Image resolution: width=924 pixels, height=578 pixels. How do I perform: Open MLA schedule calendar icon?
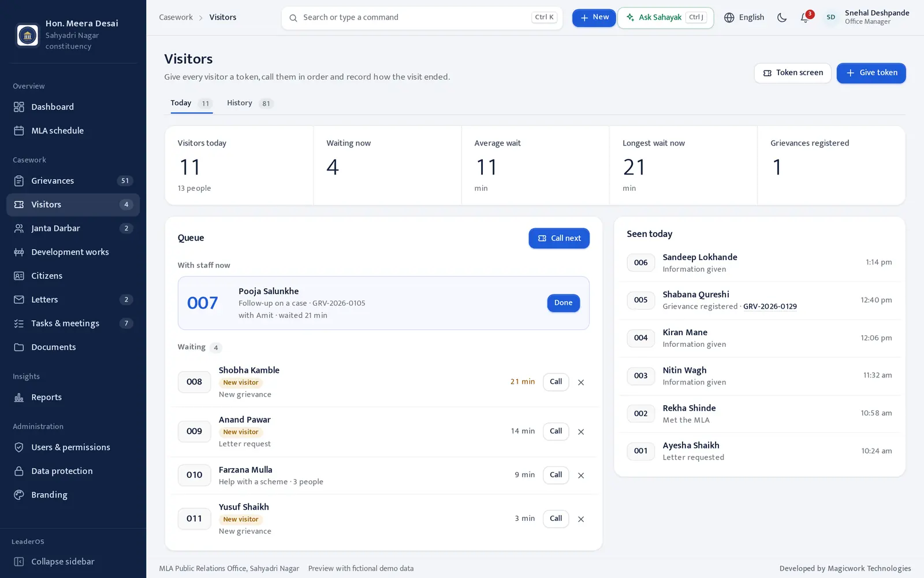click(19, 131)
